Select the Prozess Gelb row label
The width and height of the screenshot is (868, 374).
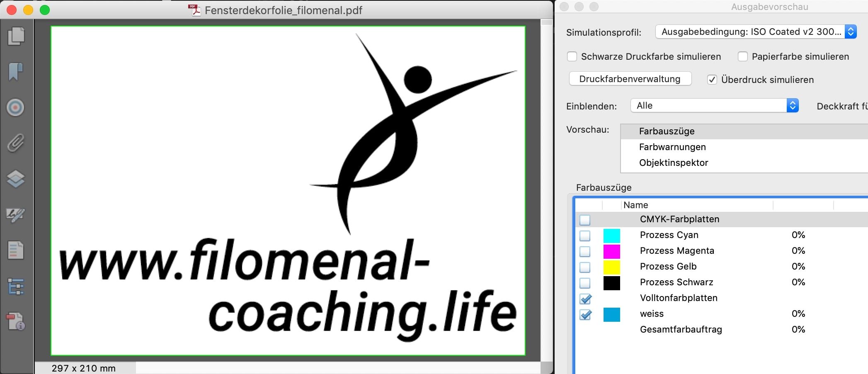tap(668, 267)
